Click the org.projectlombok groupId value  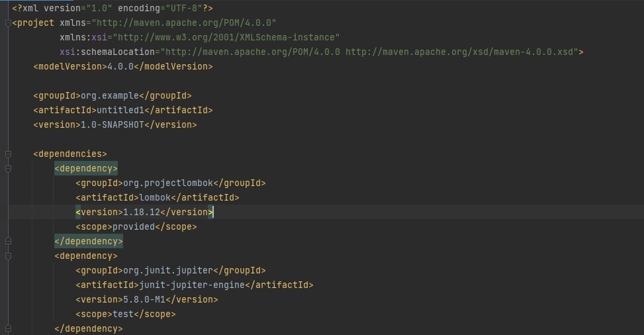pos(168,183)
